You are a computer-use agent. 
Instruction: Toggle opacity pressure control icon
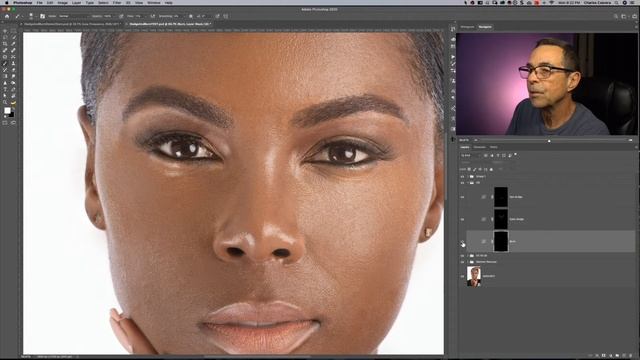(121, 16)
